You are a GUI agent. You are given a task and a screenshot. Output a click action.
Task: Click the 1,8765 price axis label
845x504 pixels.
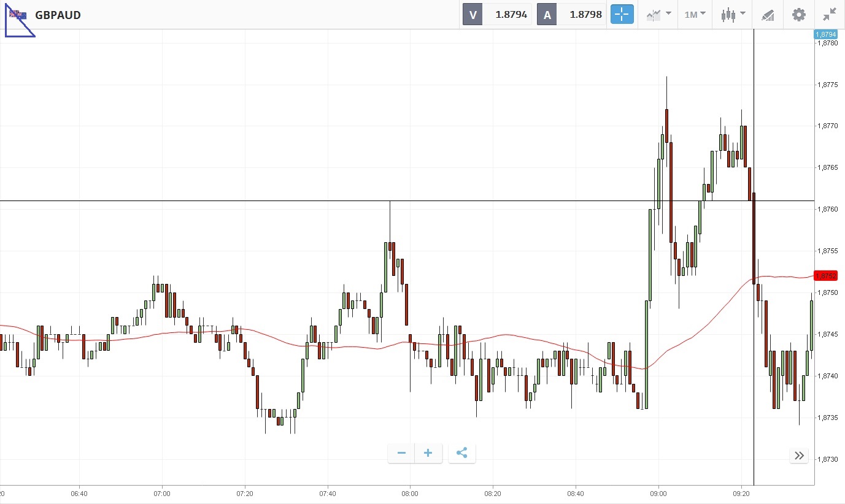coord(828,167)
